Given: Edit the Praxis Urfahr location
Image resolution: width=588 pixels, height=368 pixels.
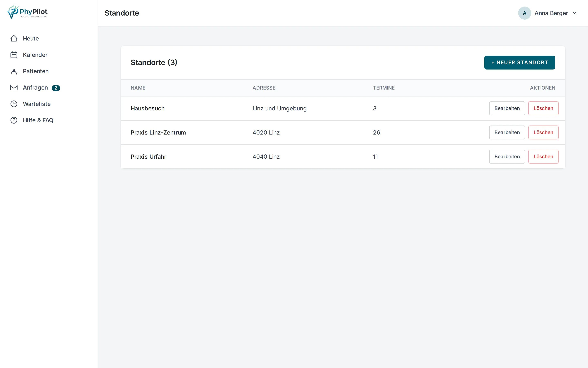Looking at the screenshot, I should (507, 156).
